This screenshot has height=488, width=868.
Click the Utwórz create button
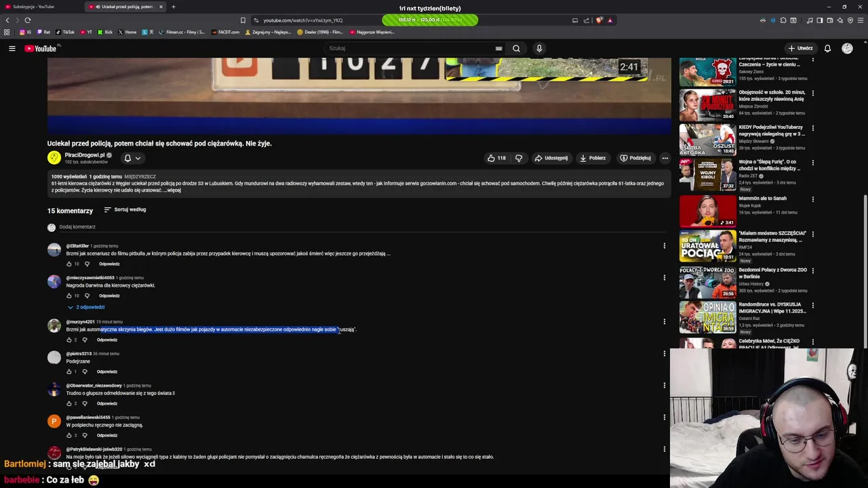[800, 48]
